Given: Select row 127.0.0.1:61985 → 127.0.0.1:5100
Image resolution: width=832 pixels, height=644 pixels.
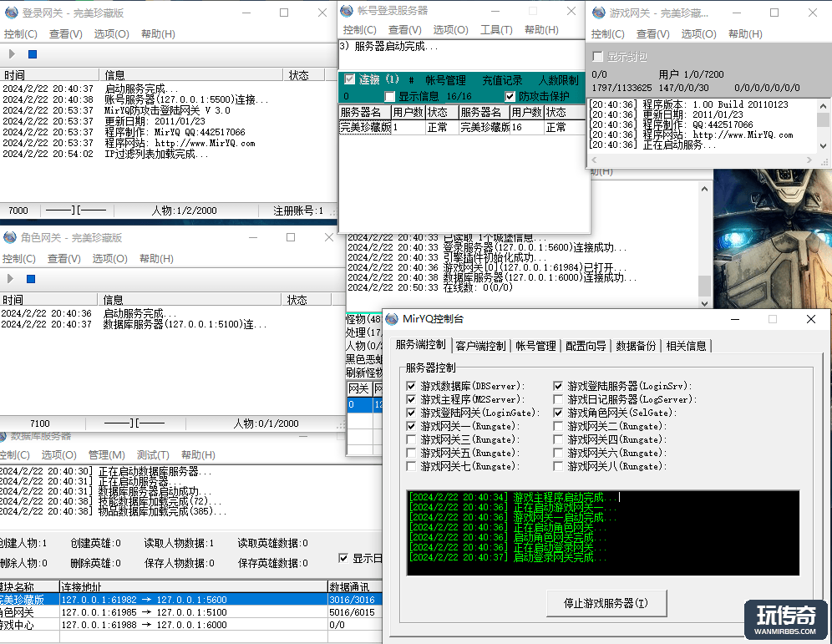Looking at the screenshot, I should pyautogui.click(x=191, y=612).
